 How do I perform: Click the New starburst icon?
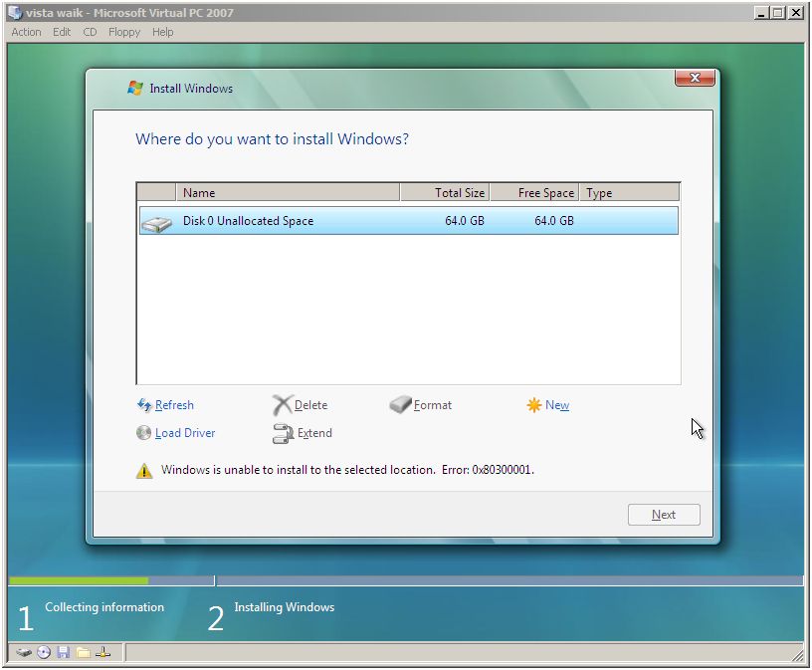(x=534, y=405)
